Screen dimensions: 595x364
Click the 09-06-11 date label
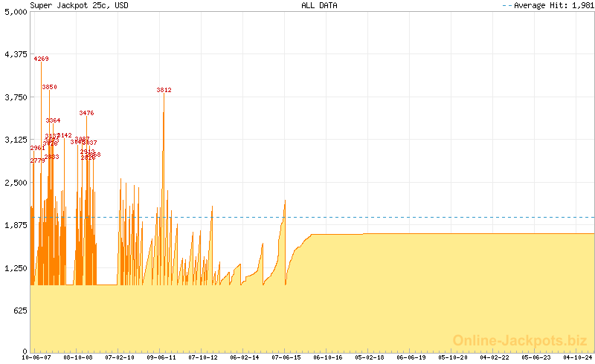coord(161,357)
